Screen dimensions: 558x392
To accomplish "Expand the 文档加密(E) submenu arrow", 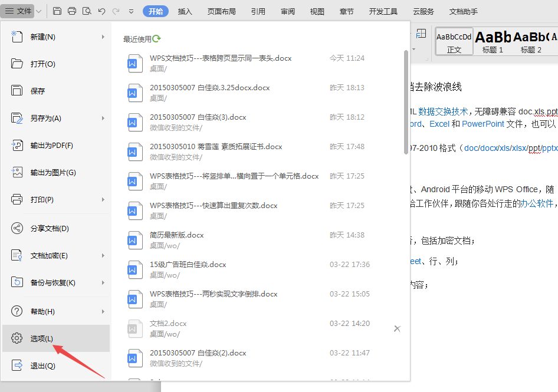I will coord(103,255).
